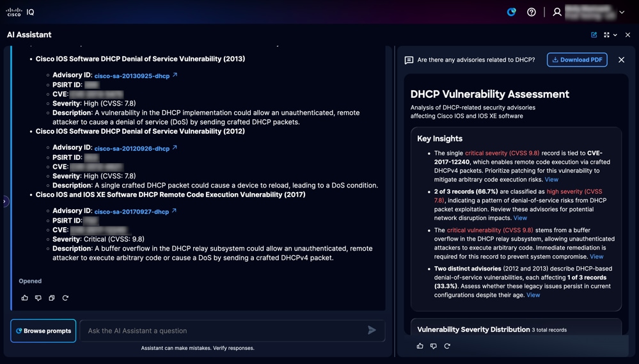Click the 2013 DHCP Denial of Service title
Viewport: 639px width, 364px height.
pos(140,59)
